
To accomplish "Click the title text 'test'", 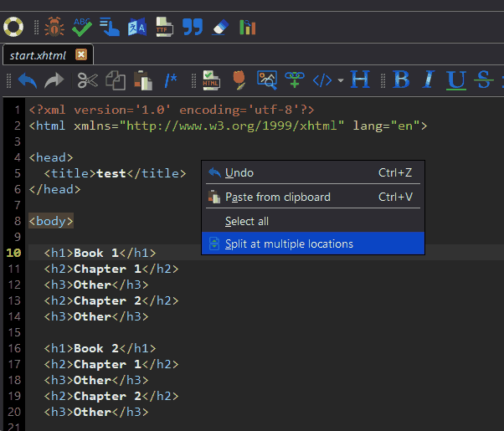I will tap(111, 173).
